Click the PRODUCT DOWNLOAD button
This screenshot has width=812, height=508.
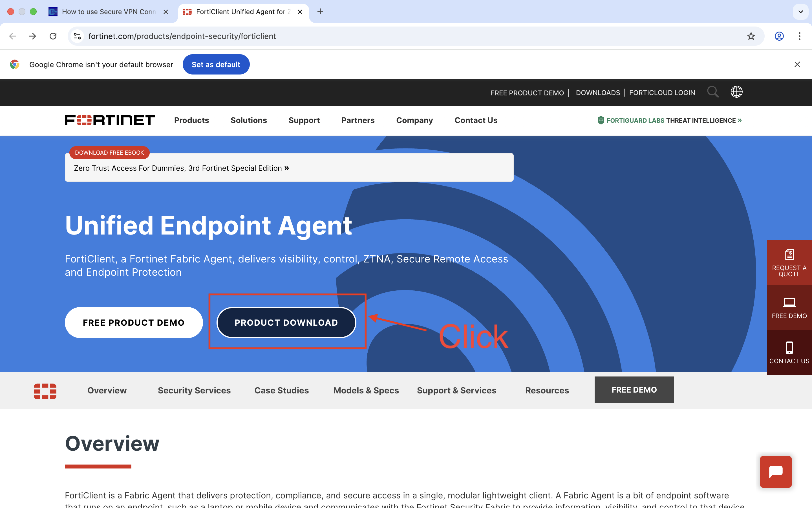click(x=286, y=323)
